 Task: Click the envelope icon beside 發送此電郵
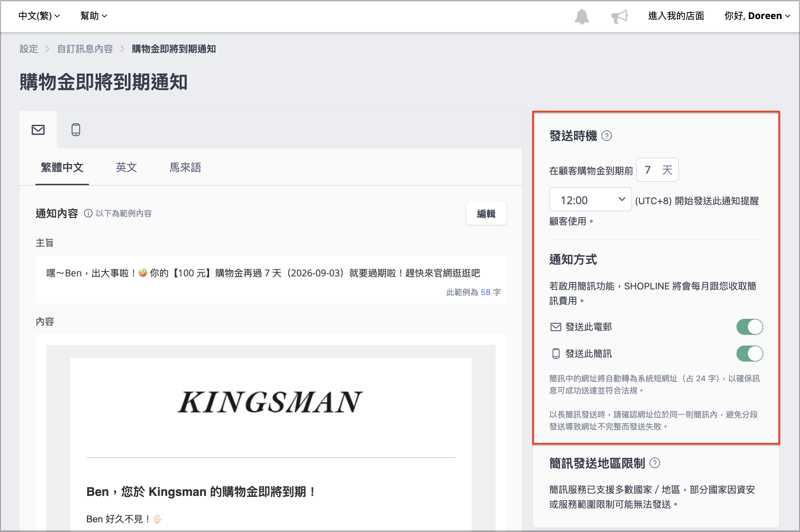556,327
